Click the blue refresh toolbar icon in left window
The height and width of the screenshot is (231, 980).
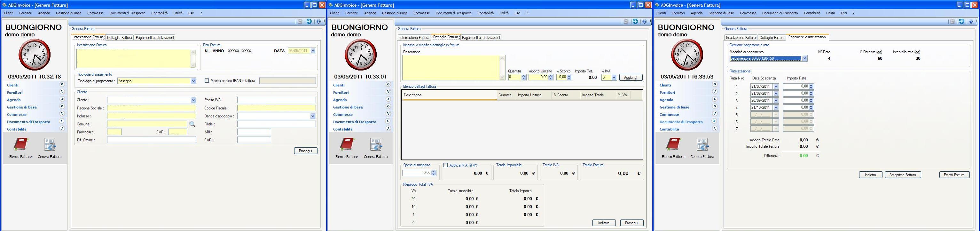click(x=309, y=22)
